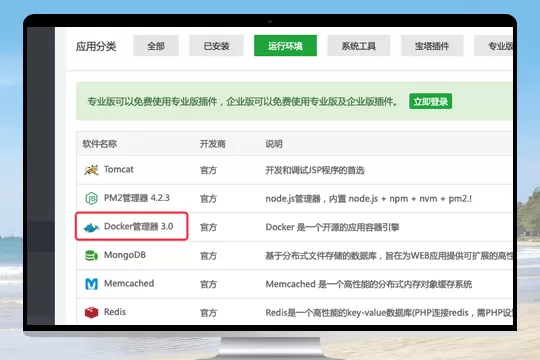Click the Docker whale icon
Viewport: 540px width, 360px height.
coord(91,227)
